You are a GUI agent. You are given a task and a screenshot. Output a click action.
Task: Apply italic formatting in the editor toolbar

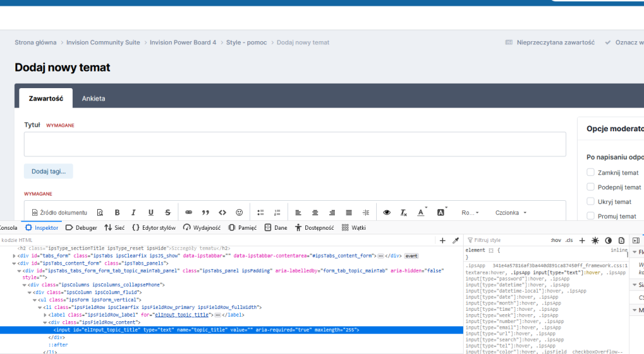click(x=134, y=212)
